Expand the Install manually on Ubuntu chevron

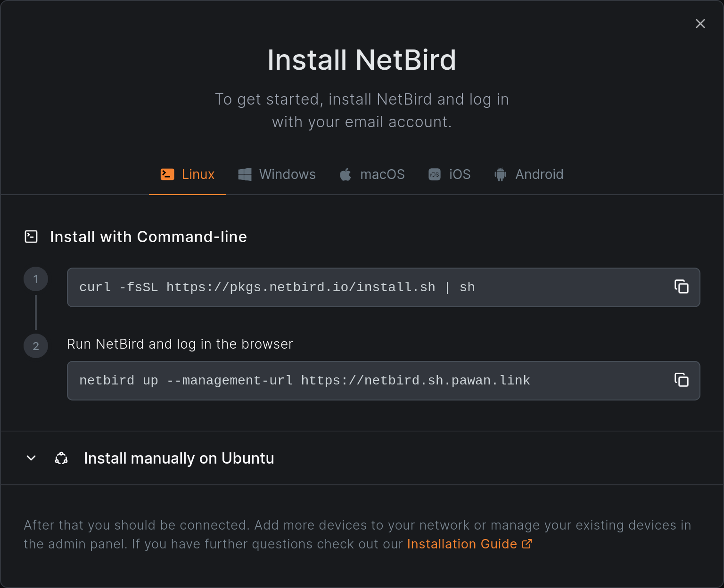pyautogui.click(x=31, y=458)
